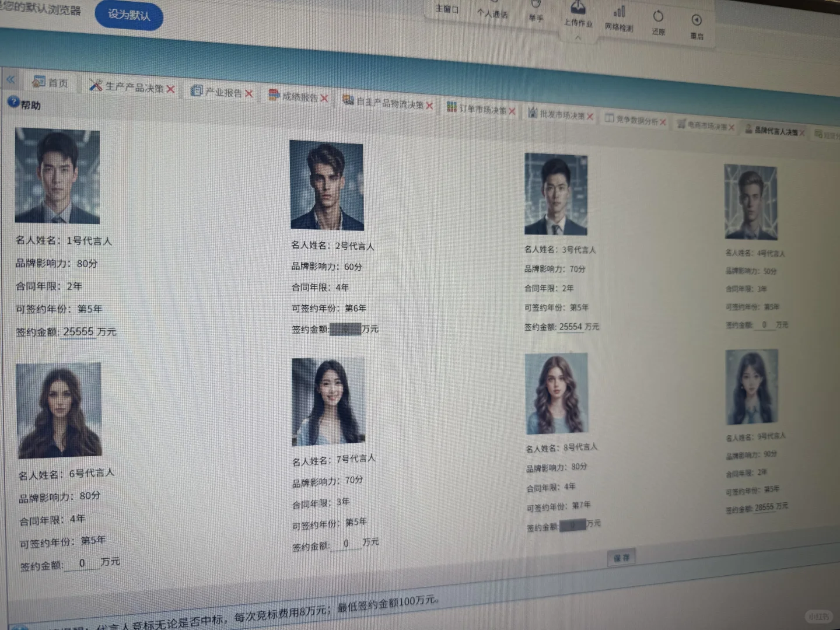The width and height of the screenshot is (840, 630).
Task: Close the 批发市场决策 tab with its red X
Action: point(590,117)
